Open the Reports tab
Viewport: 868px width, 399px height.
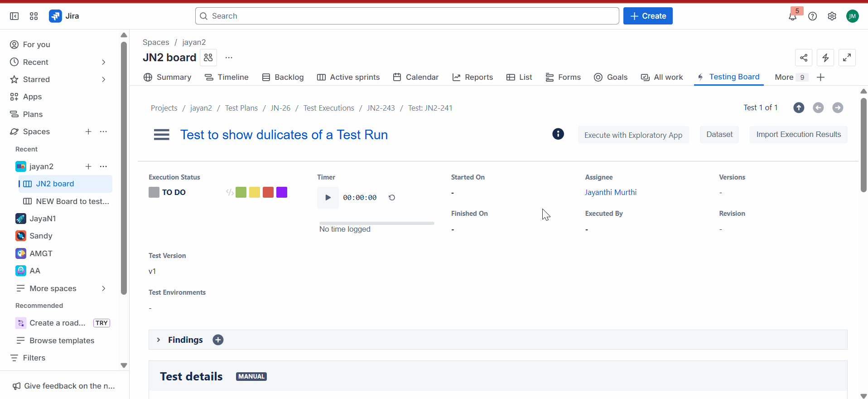point(473,77)
